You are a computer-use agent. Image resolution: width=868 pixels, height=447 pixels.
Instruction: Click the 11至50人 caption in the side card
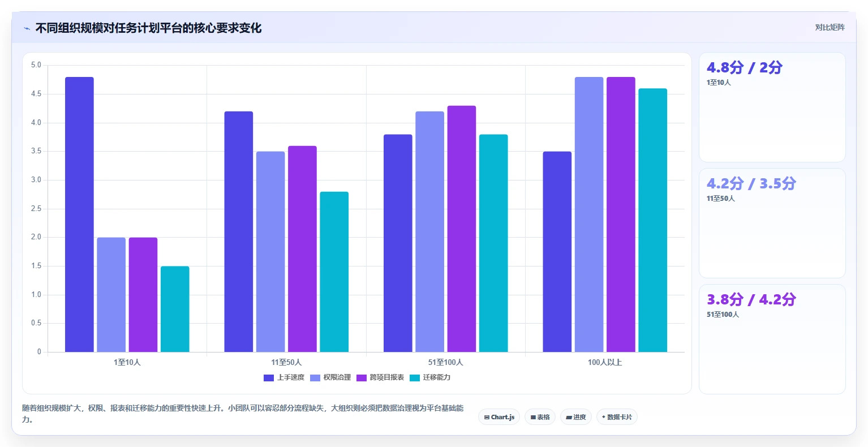pyautogui.click(x=721, y=199)
